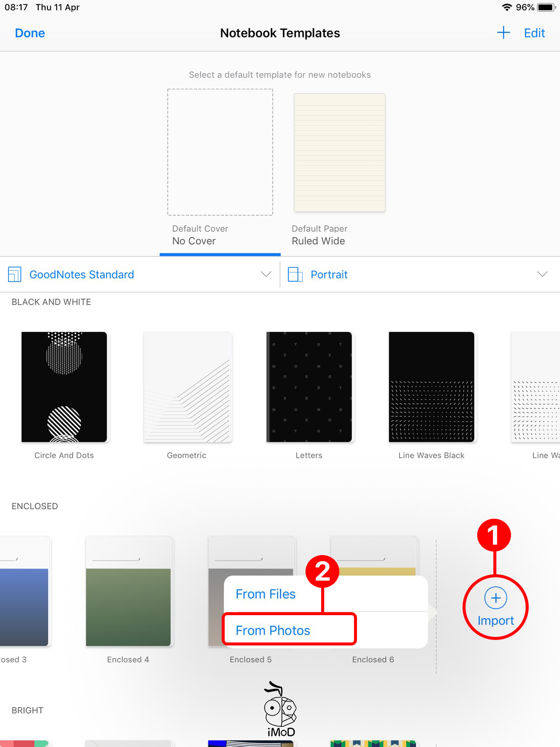
Task: Click the Portrait orientation icon
Action: [295, 274]
